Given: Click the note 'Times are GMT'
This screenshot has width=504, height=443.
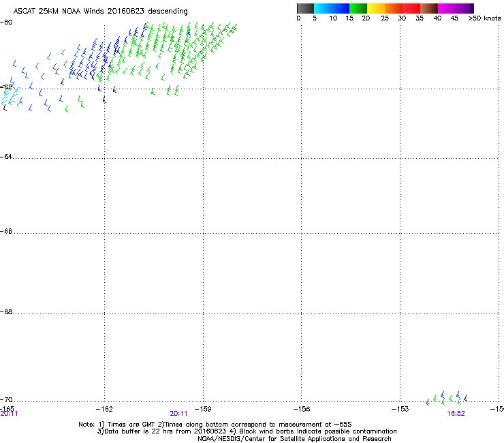Looking at the screenshot, I should click(x=131, y=425).
